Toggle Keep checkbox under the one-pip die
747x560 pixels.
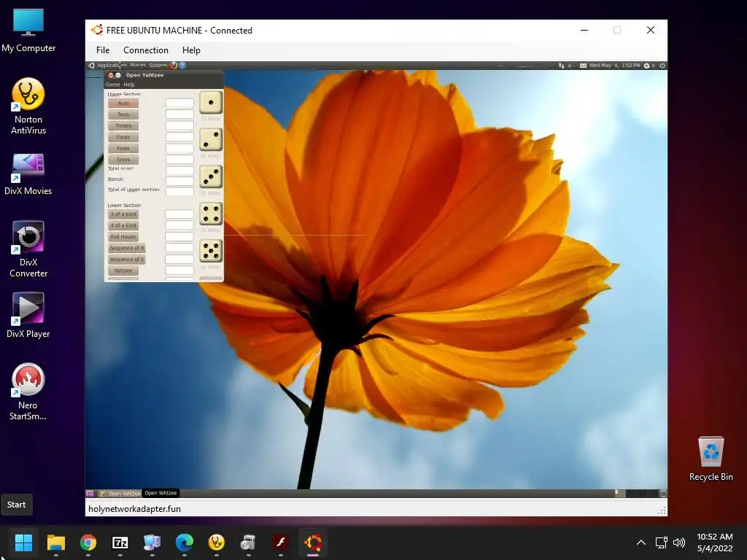pos(204,119)
